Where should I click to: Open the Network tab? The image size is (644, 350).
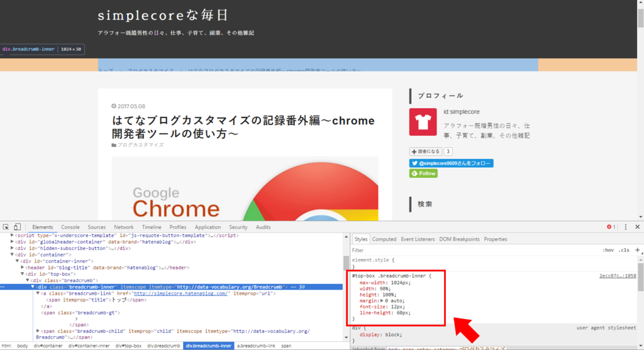coord(124,227)
